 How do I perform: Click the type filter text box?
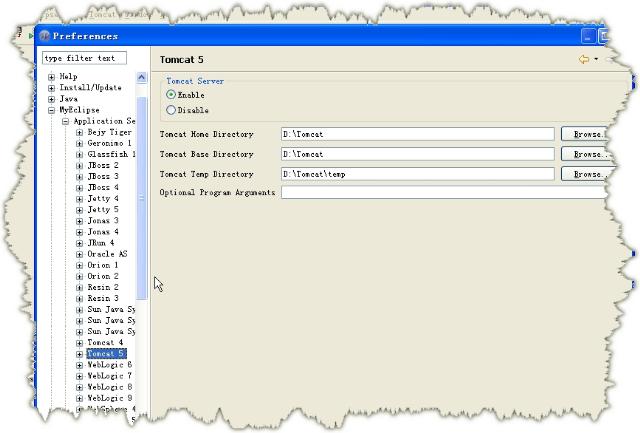click(84, 58)
